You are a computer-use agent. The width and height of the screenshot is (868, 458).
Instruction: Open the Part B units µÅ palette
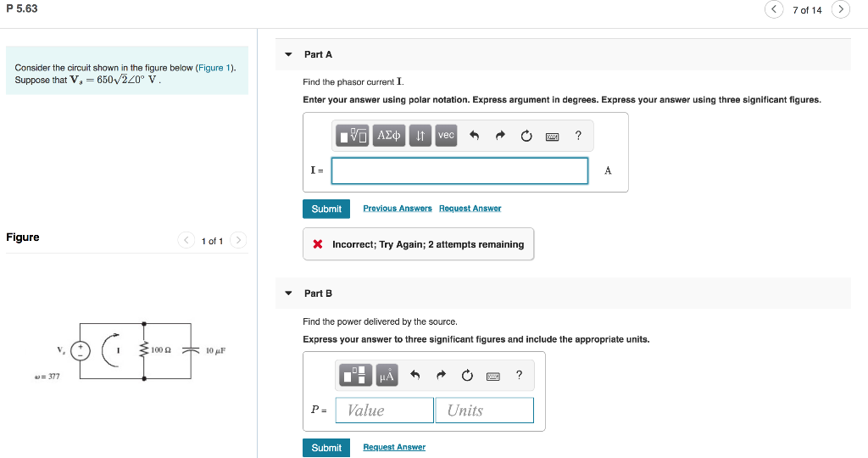pos(387,375)
